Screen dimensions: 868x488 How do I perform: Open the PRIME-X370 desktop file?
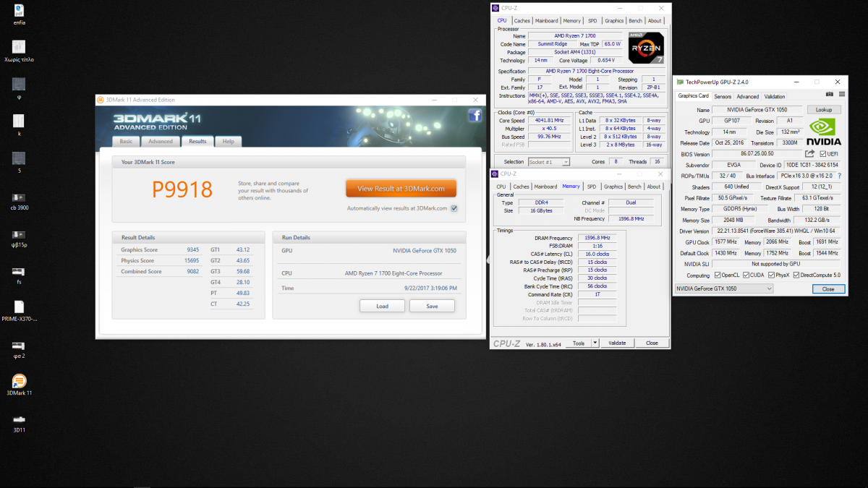(x=20, y=312)
